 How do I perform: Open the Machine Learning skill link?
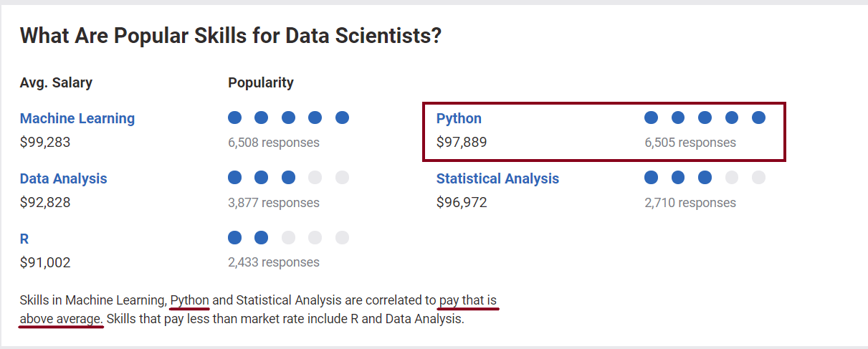(77, 118)
